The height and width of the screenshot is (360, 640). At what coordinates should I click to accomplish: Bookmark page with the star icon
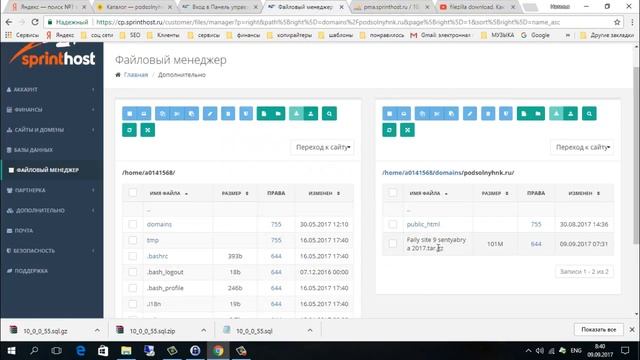[617, 22]
